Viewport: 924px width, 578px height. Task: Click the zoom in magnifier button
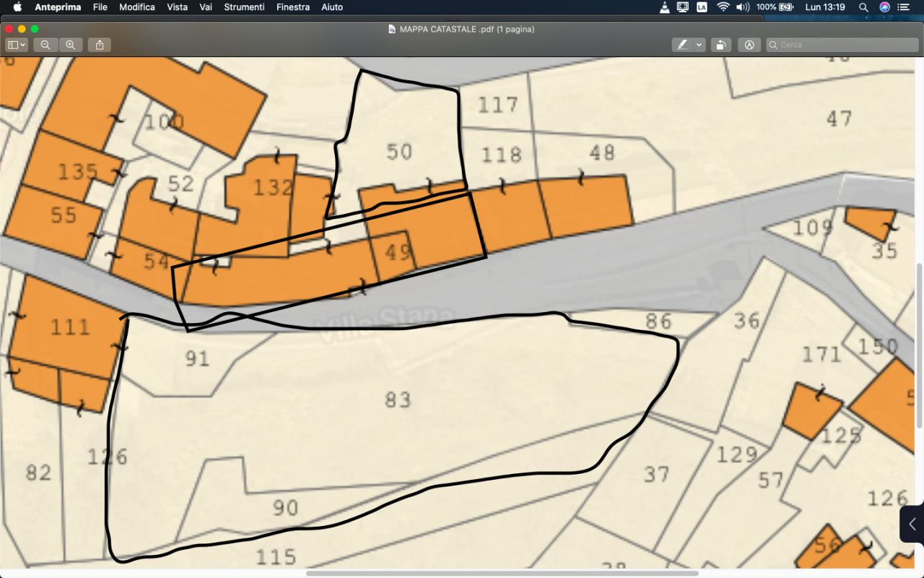(70, 45)
